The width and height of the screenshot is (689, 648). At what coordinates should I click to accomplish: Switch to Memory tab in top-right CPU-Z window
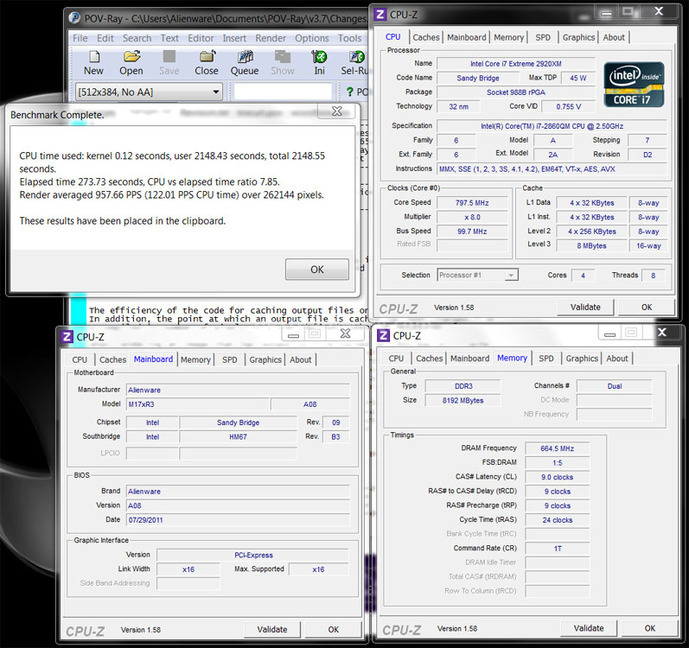(x=509, y=37)
